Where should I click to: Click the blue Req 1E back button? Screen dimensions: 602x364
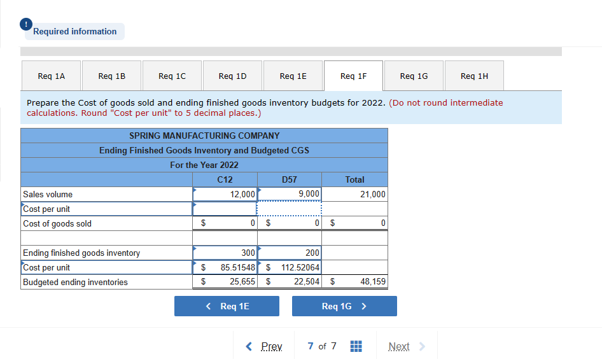(x=227, y=306)
